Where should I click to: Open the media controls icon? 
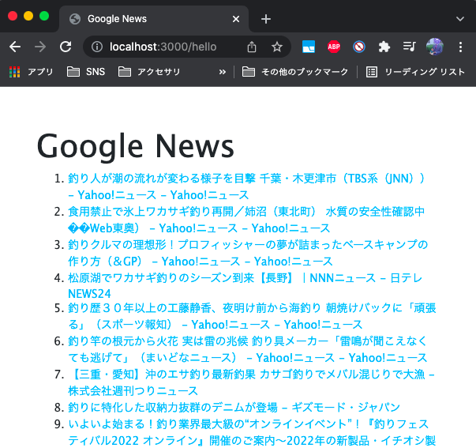(x=409, y=47)
